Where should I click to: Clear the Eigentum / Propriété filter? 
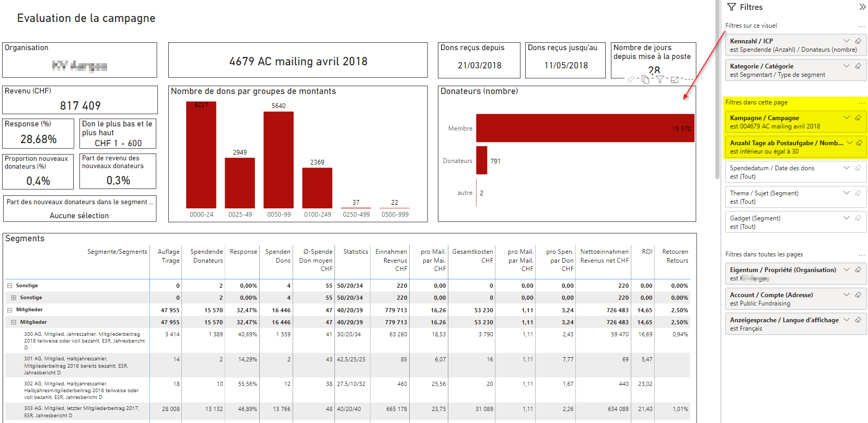click(858, 269)
